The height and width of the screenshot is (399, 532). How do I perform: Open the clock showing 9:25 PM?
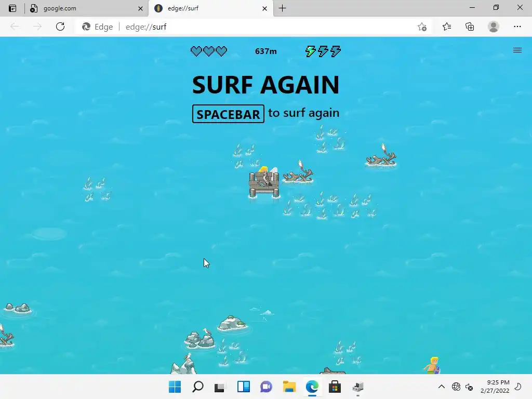coord(495,387)
